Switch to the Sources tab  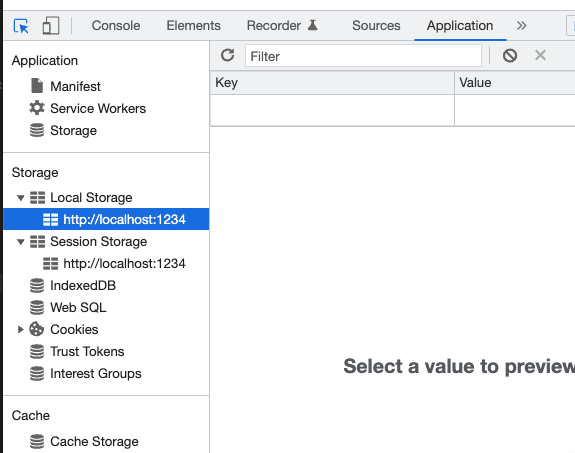click(376, 26)
